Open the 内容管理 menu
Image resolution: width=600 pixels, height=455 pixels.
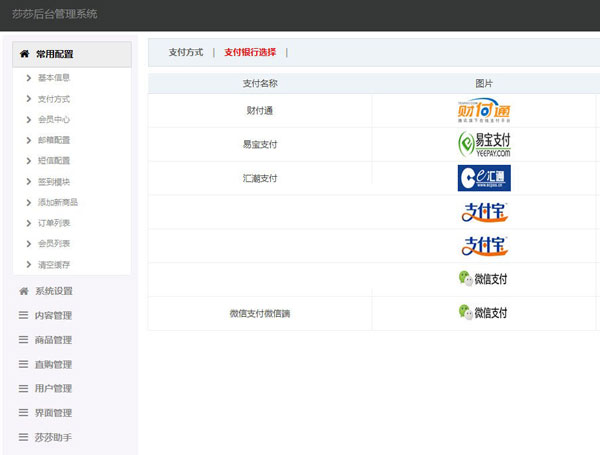(53, 315)
